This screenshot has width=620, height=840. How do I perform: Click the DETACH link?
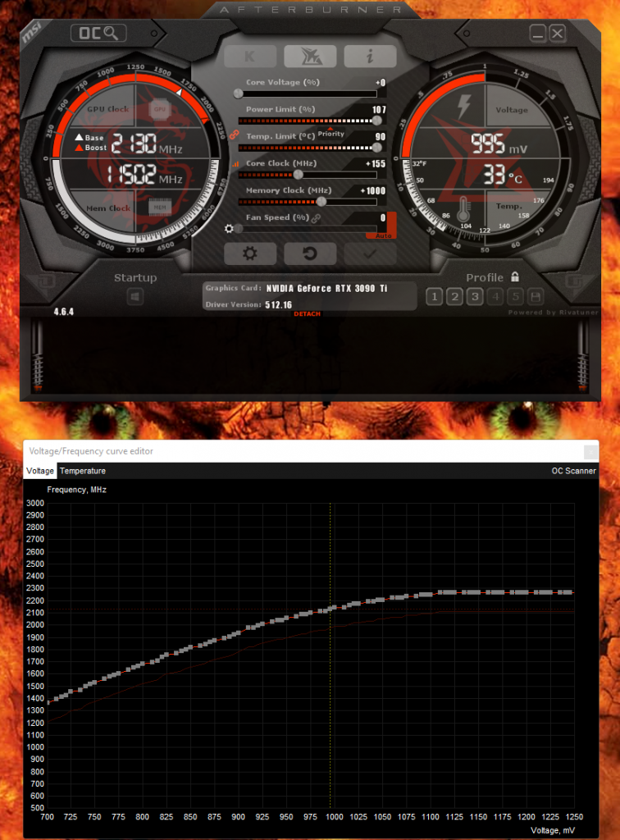(x=307, y=314)
